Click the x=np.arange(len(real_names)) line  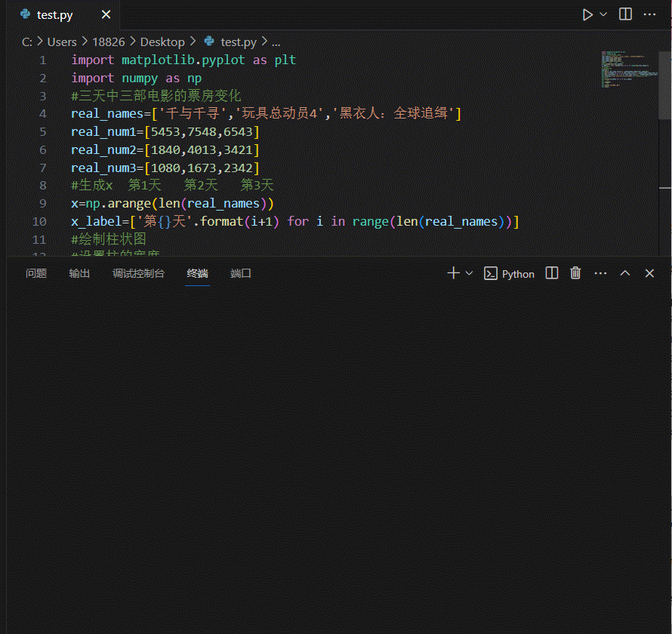[172, 203]
